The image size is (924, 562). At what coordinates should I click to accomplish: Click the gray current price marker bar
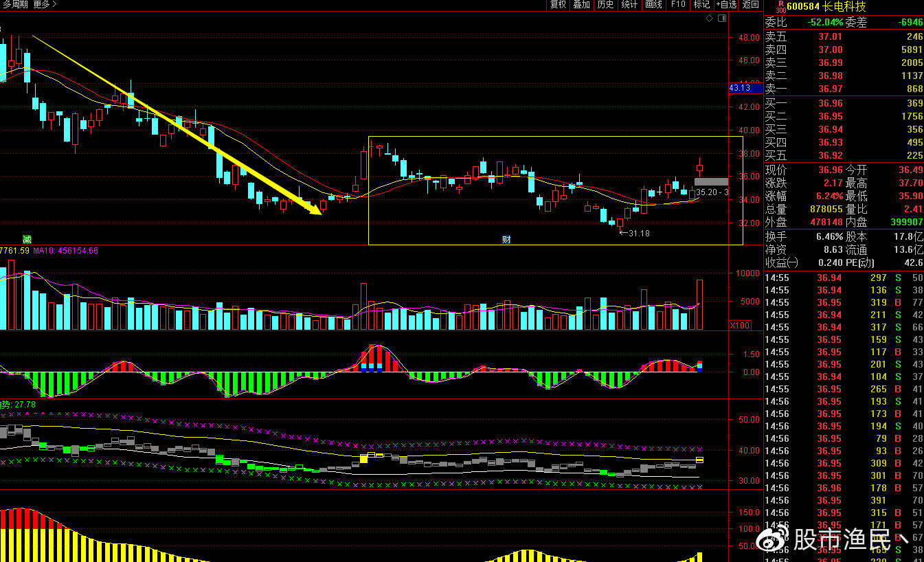711,182
